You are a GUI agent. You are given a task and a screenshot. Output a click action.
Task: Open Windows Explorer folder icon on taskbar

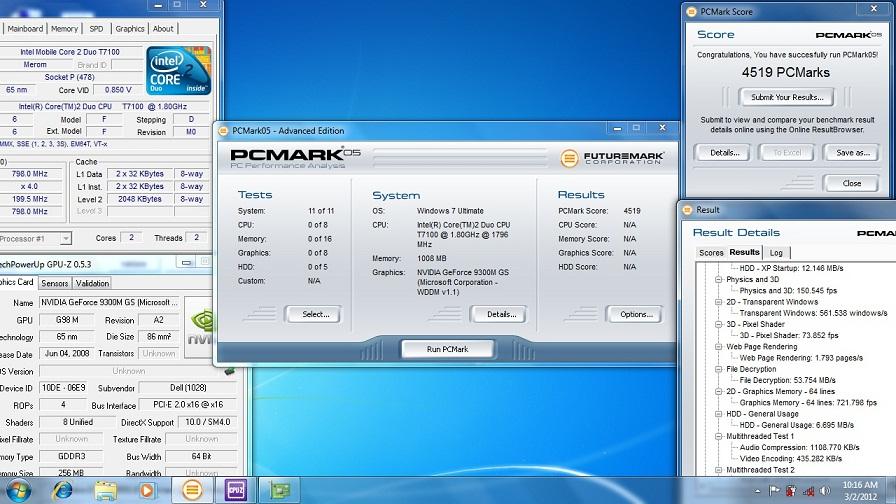106,490
